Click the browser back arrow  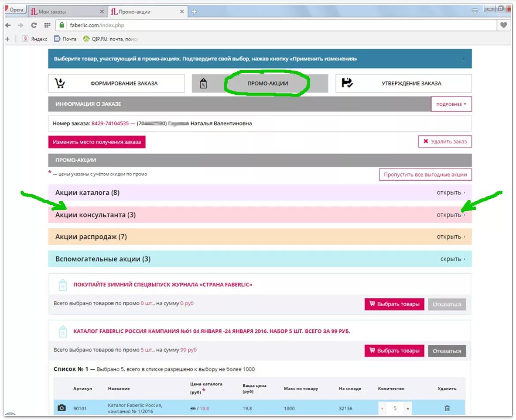click(x=8, y=25)
